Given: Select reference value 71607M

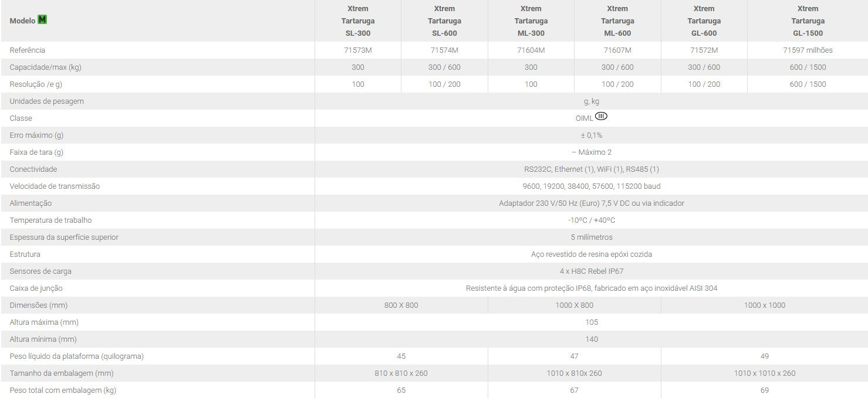Looking at the screenshot, I should point(617,50).
